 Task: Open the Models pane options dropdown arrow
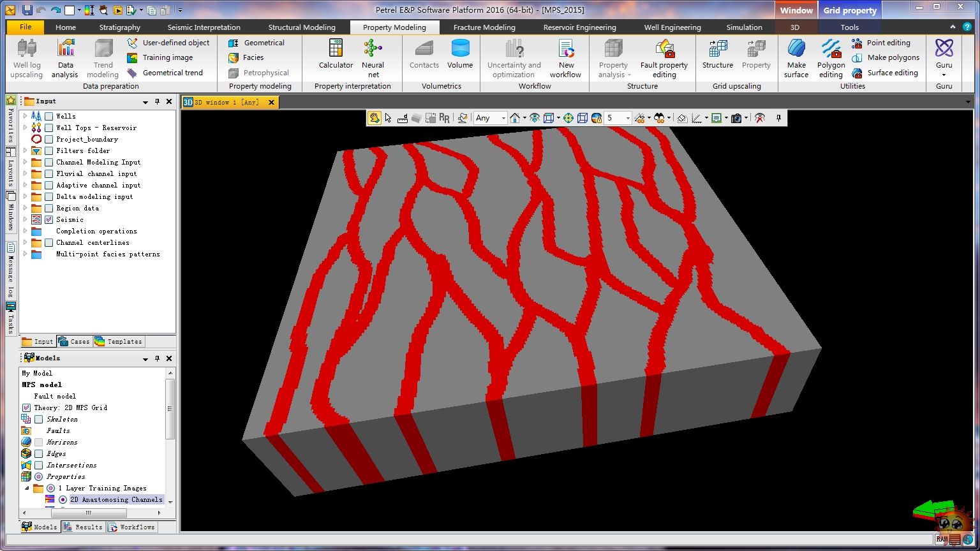[x=145, y=358]
